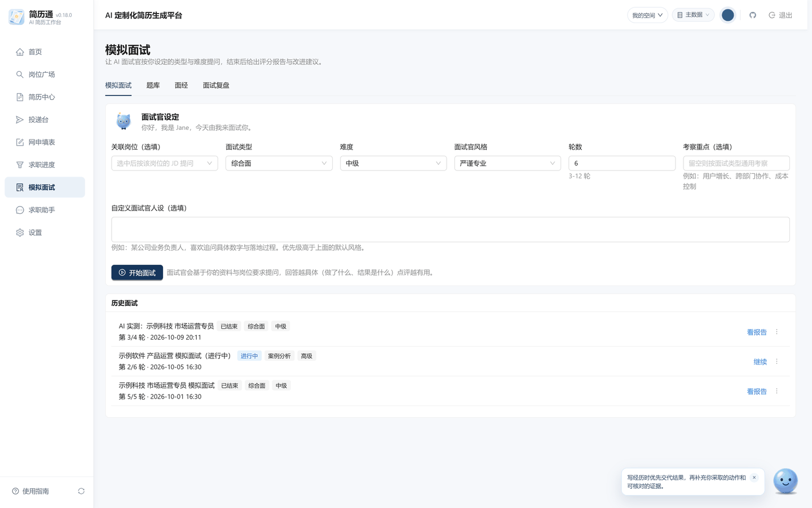Switch to the 面经 tab

181,85
